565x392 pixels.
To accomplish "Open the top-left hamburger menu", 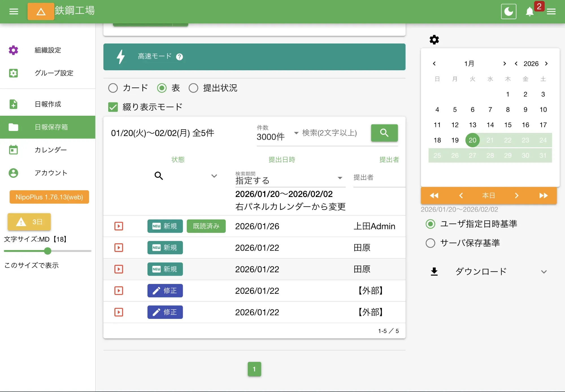I will [13, 11].
